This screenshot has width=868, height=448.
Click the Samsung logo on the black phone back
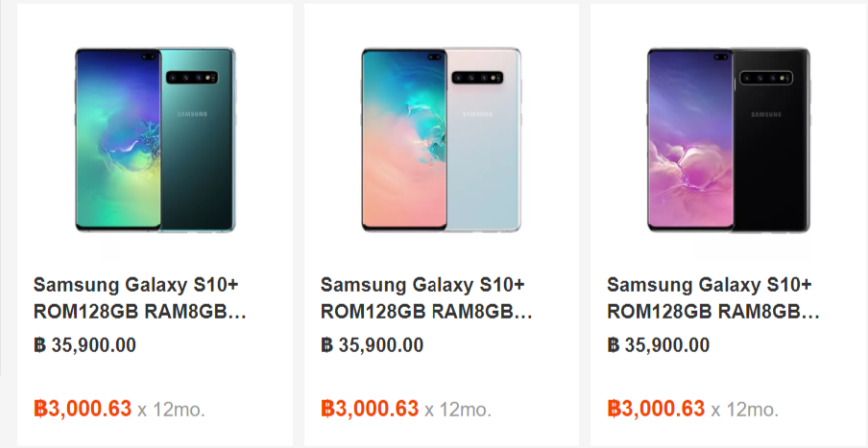pyautogui.click(x=767, y=114)
